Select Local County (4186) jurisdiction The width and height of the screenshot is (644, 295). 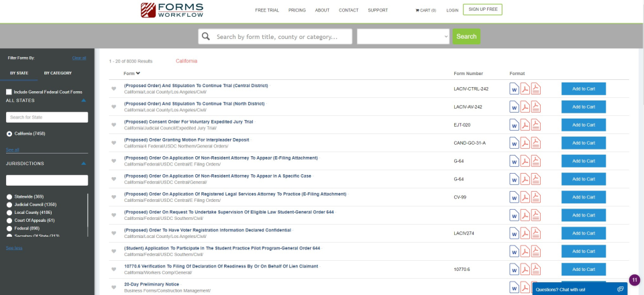[x=9, y=213]
